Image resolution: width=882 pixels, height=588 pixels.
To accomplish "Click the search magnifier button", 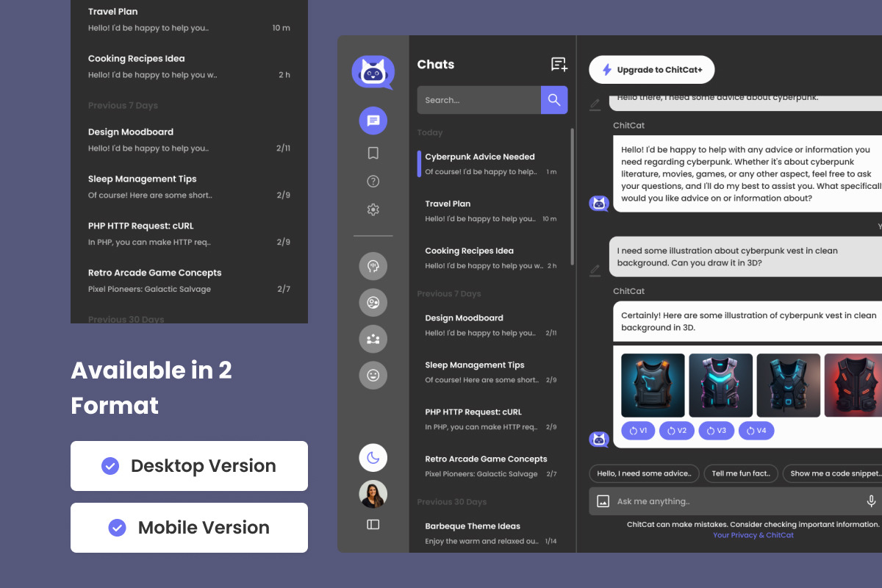I will pos(554,100).
